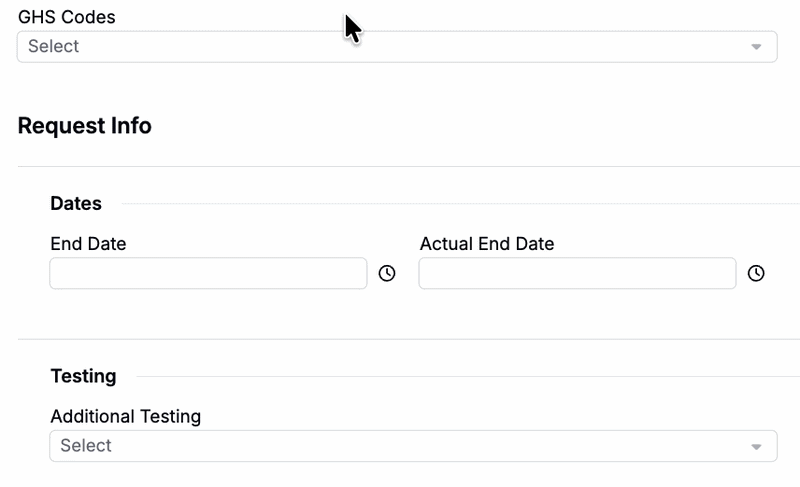Click the divider line beside Testing heading
Image resolution: width=800 pixels, height=487 pixels.
pos(467,377)
